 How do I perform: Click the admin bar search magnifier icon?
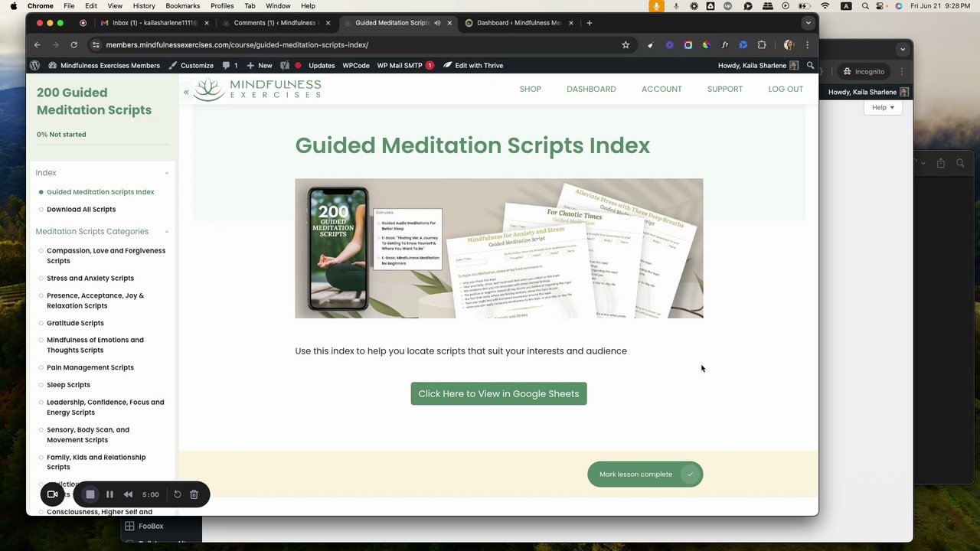(x=810, y=66)
